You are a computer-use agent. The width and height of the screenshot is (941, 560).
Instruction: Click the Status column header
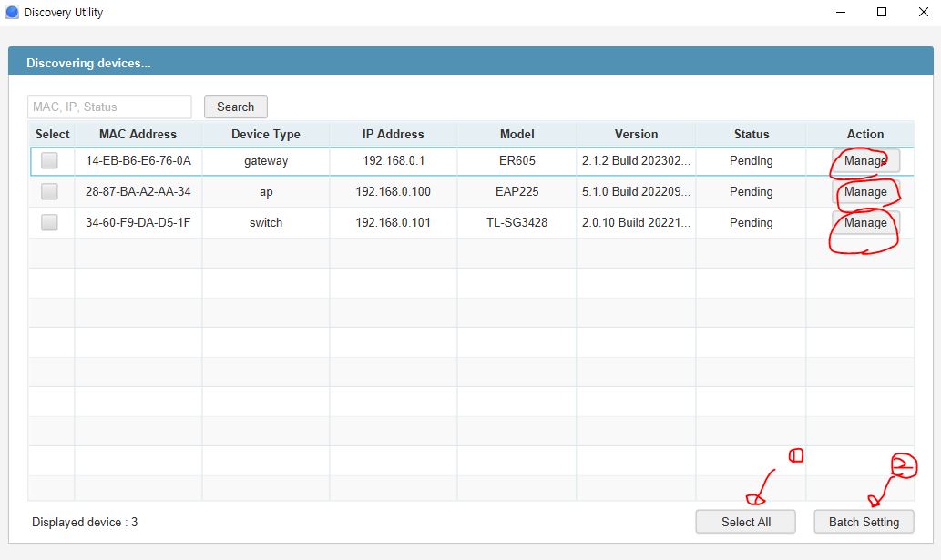coord(752,134)
